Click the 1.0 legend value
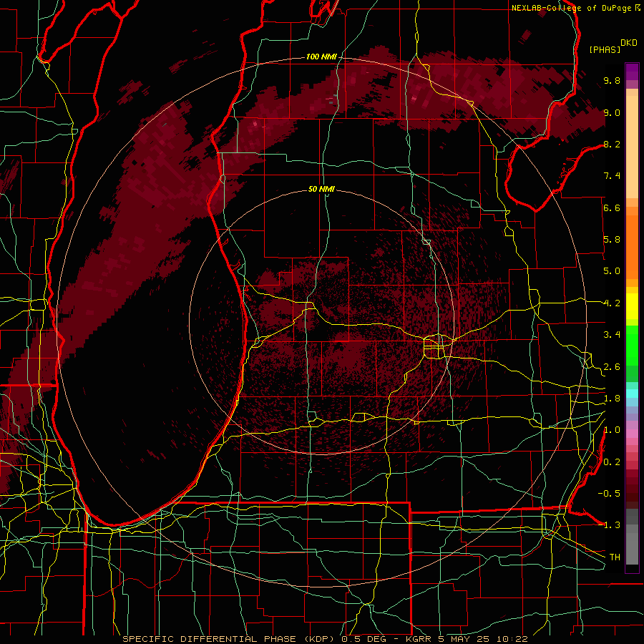The height and width of the screenshot is (644, 644). point(612,430)
